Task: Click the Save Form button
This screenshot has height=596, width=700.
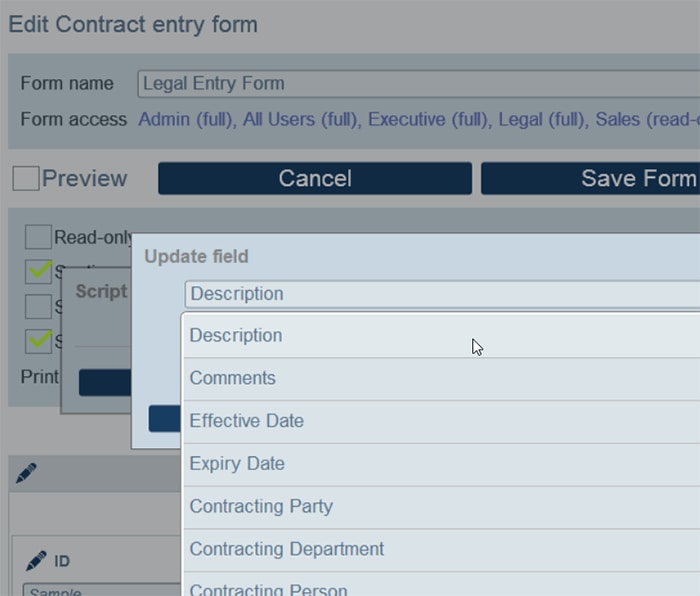Action: (x=590, y=179)
